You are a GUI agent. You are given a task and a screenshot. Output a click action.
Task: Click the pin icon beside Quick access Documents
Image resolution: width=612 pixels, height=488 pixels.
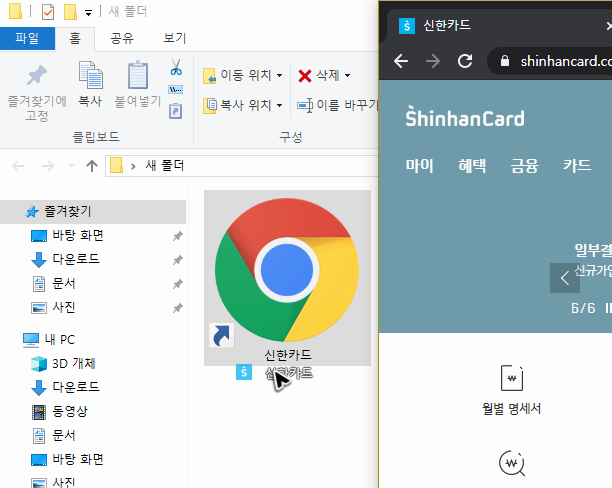178,284
